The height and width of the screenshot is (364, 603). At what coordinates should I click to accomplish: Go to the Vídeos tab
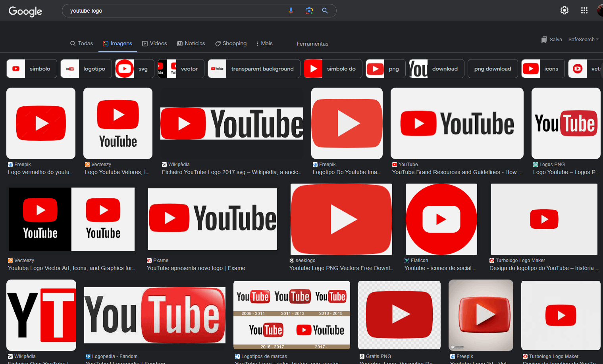coord(154,43)
